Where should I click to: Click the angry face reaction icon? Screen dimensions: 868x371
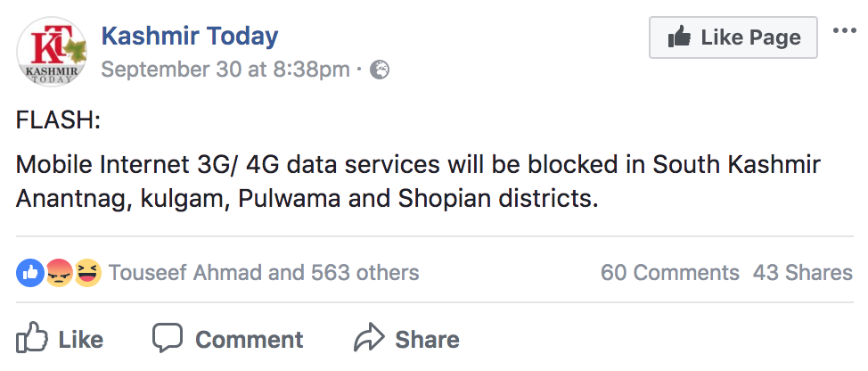click(x=58, y=272)
